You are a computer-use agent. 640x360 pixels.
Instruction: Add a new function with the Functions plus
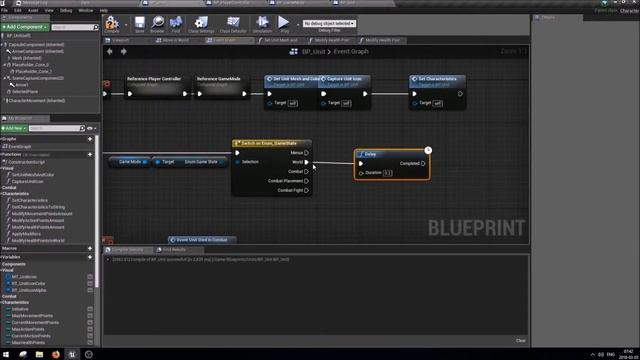click(90, 155)
